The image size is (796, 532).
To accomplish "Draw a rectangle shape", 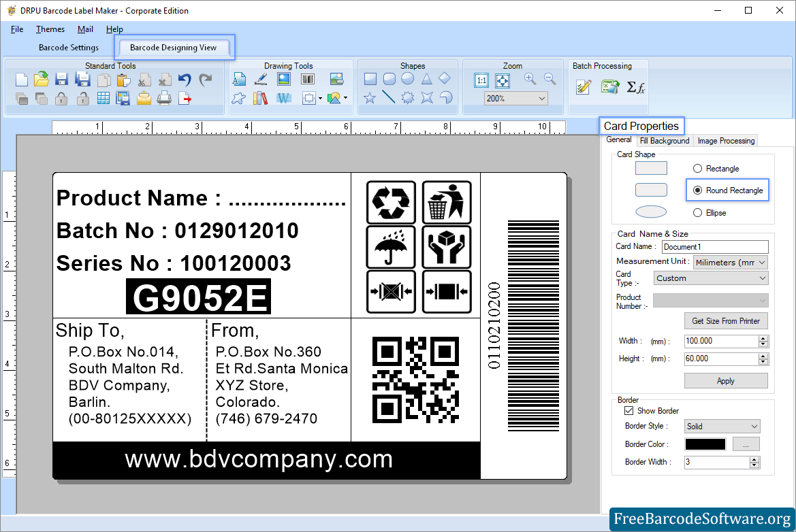I will tap(370, 79).
